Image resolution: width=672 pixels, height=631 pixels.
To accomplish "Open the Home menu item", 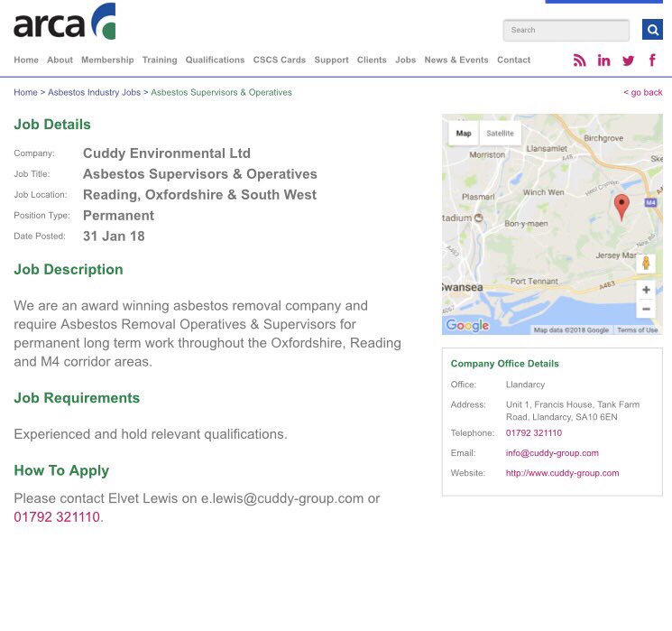I will coord(26,60).
